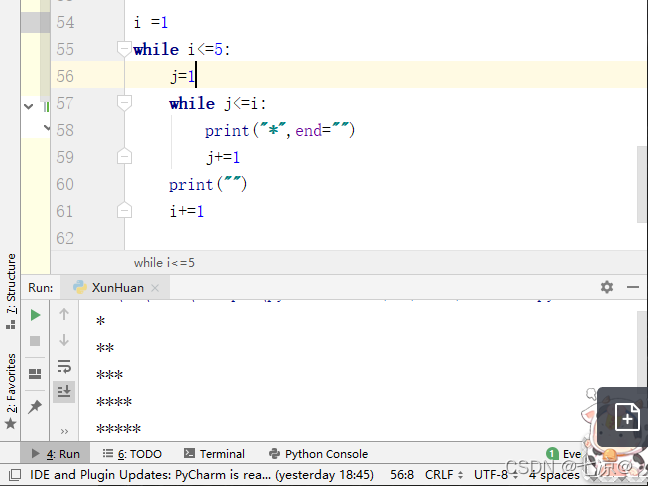Click the floating new document plus icon
Image resolution: width=648 pixels, height=486 pixels.
click(x=627, y=418)
